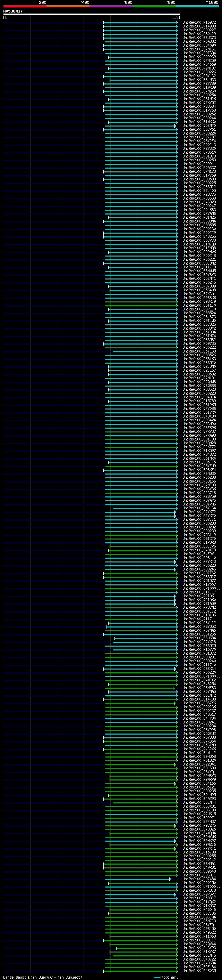Click the white query sequence bar
This screenshot has height=980, width=222.
click(92, 14)
